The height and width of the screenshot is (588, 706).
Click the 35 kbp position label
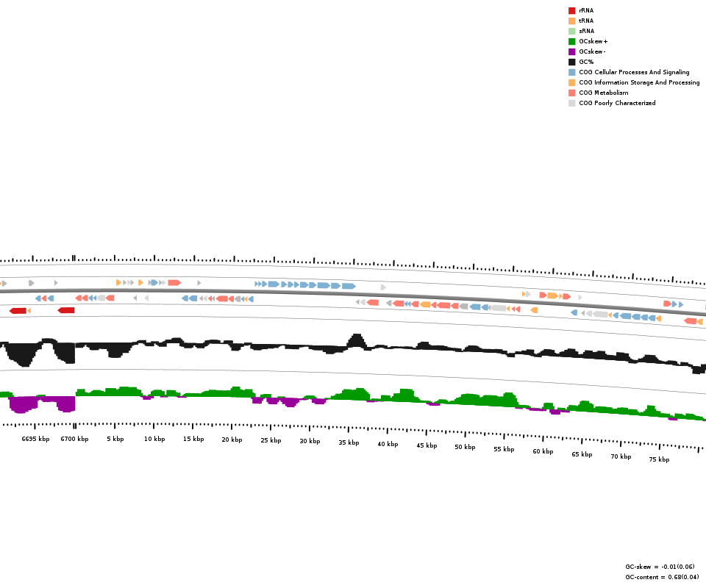pyautogui.click(x=349, y=442)
